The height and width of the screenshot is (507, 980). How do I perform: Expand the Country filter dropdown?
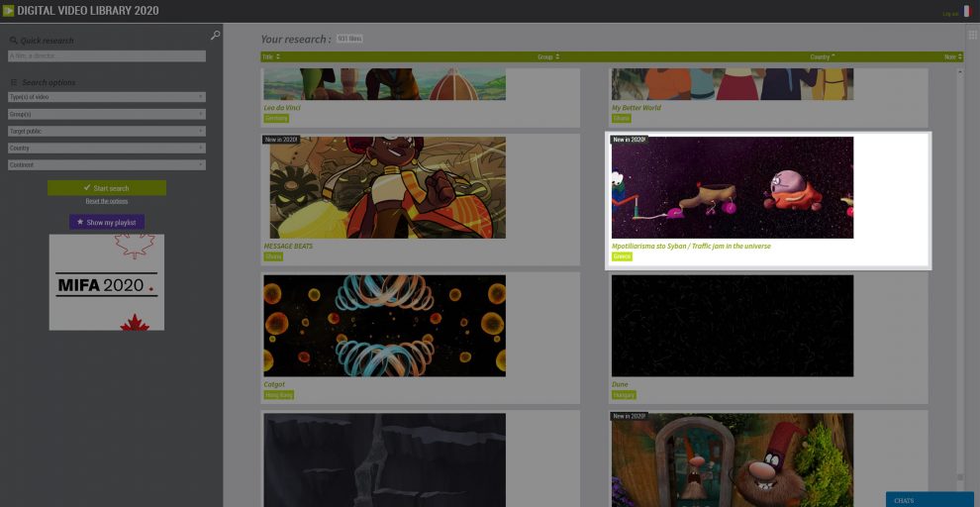107,148
